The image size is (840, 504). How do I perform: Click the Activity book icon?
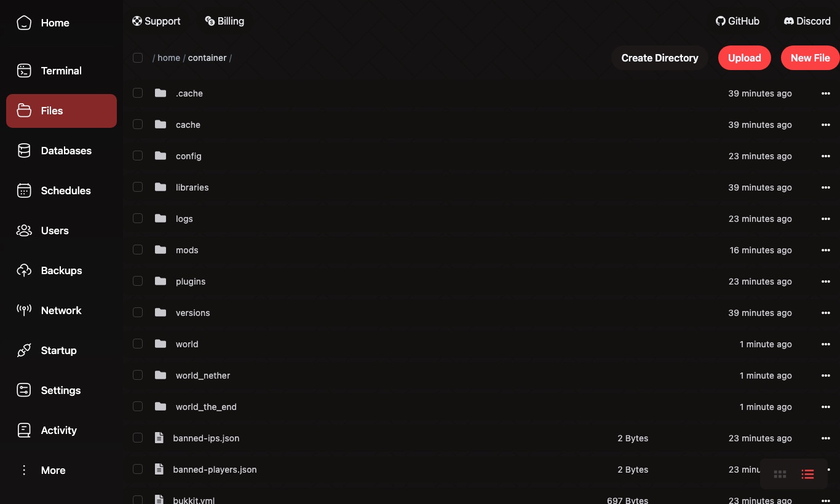[24, 430]
